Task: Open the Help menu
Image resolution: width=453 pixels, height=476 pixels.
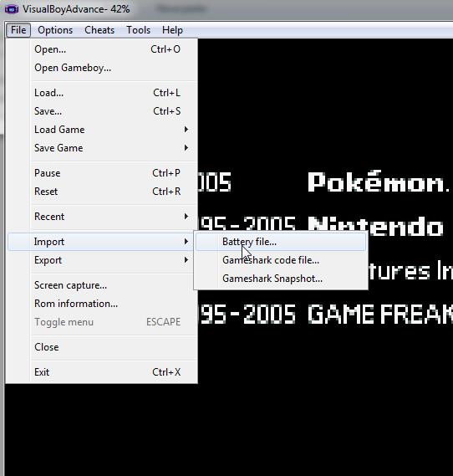Action: tap(172, 30)
